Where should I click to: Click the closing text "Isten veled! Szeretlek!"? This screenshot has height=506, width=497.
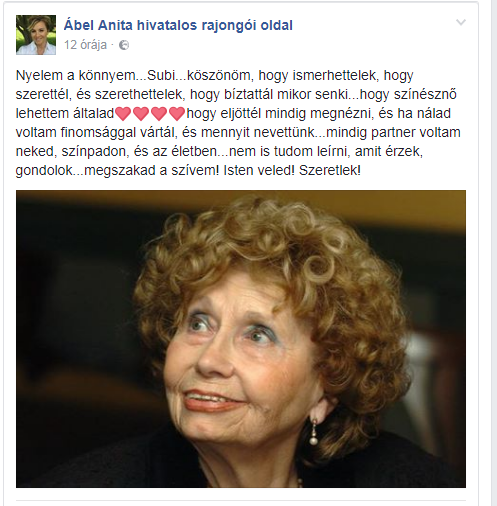[292, 170]
